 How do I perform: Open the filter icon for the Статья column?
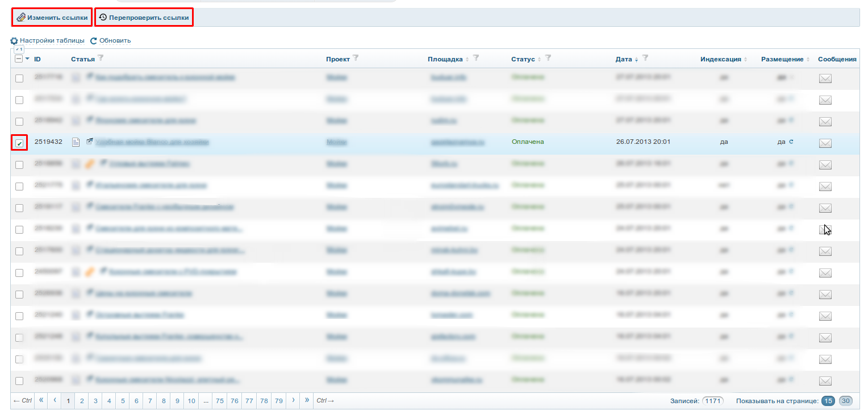pos(101,59)
